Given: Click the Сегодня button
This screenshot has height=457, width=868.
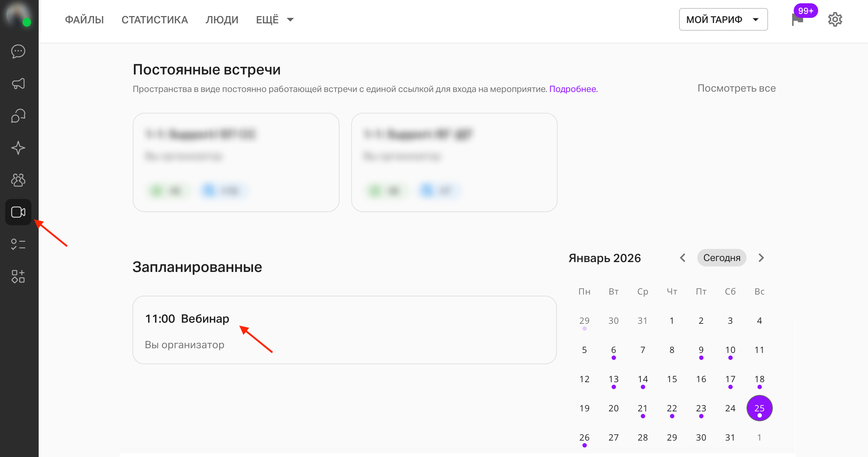Looking at the screenshot, I should point(722,258).
